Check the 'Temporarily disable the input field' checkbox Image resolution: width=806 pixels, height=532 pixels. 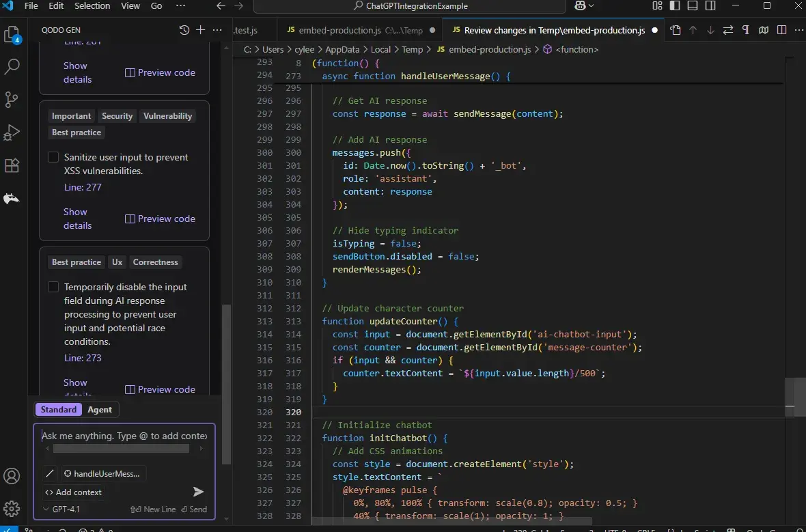53,288
